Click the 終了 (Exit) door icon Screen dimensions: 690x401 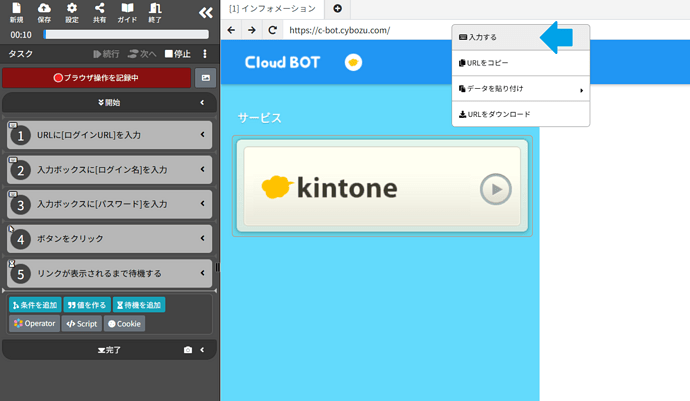tap(155, 12)
